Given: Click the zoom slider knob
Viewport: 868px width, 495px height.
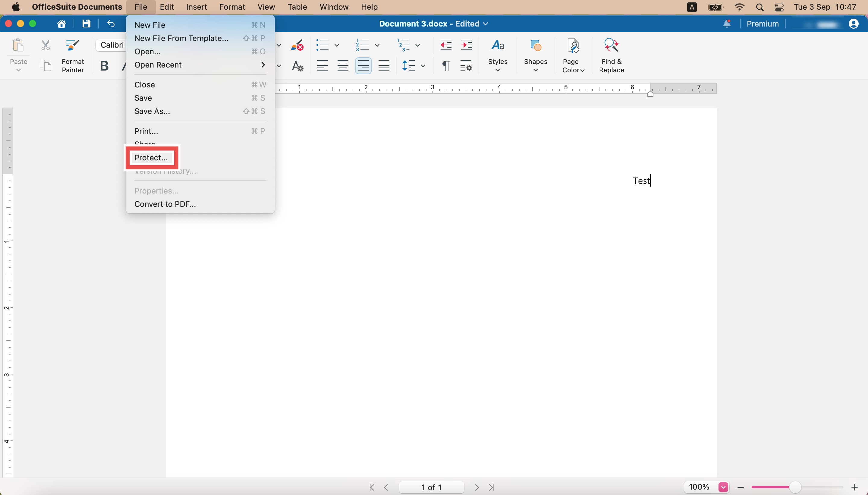Looking at the screenshot, I should tap(795, 487).
